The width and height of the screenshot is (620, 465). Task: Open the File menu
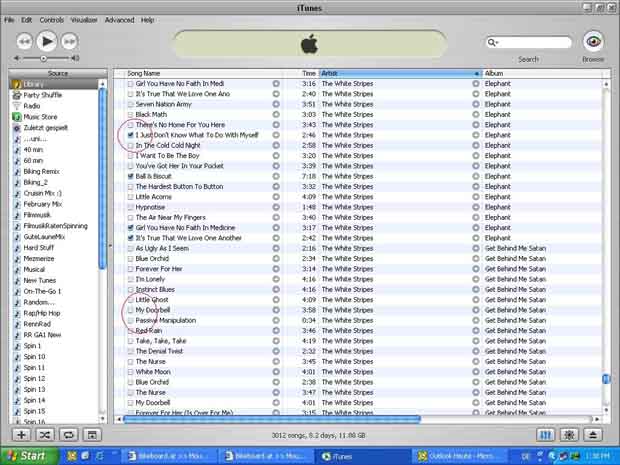(x=9, y=20)
